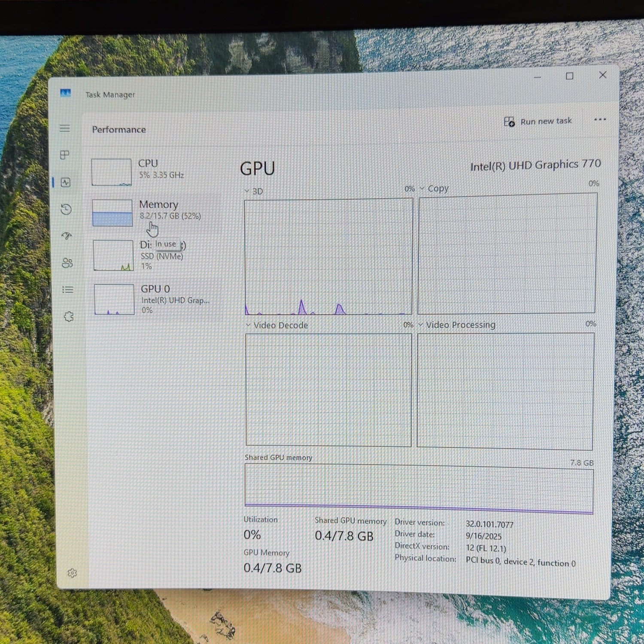This screenshot has width=644, height=644.
Task: Click the Video Decode usage graph
Action: pos(328,390)
